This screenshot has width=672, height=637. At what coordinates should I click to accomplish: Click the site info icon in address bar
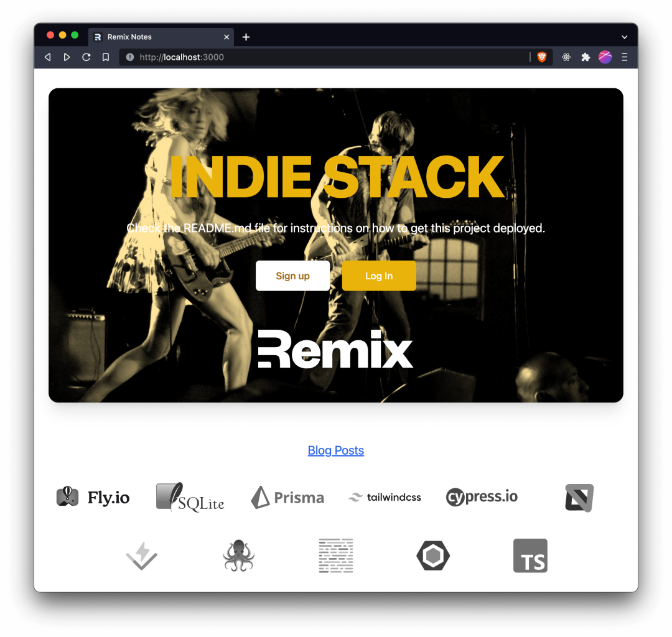(x=130, y=57)
